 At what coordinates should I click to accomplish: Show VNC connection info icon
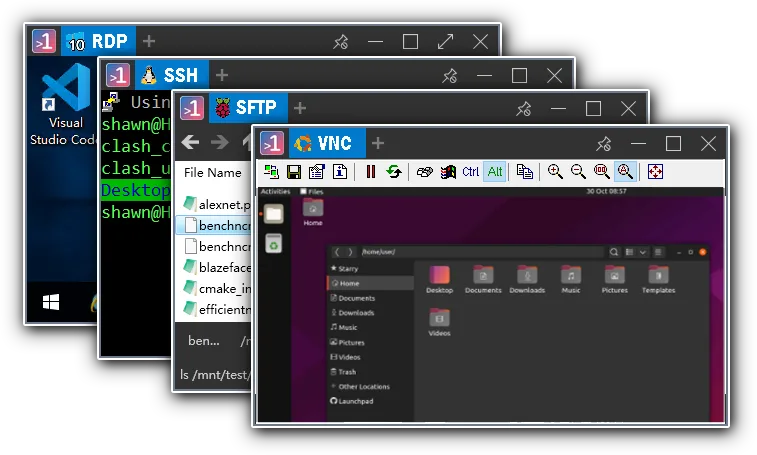point(340,171)
